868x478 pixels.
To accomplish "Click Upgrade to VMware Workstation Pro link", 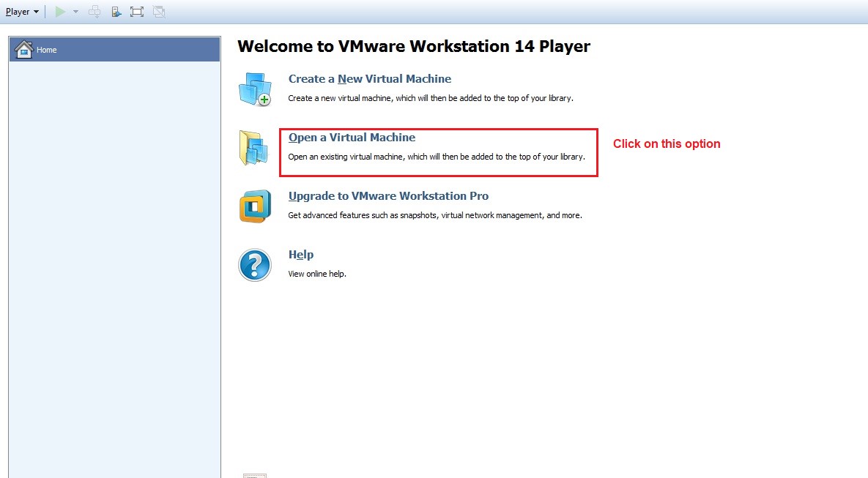I will coord(389,196).
